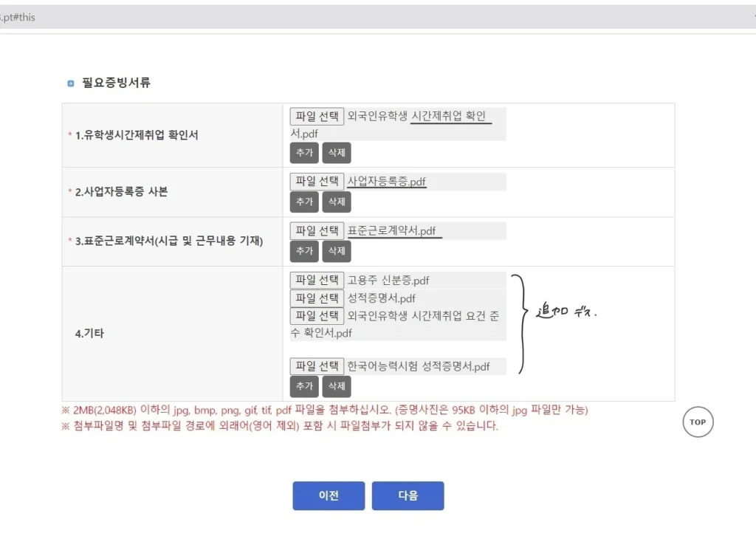Image resolution: width=756 pixels, height=556 pixels.
Task: Delete file in 표준근로계약서 row
Action: point(336,251)
